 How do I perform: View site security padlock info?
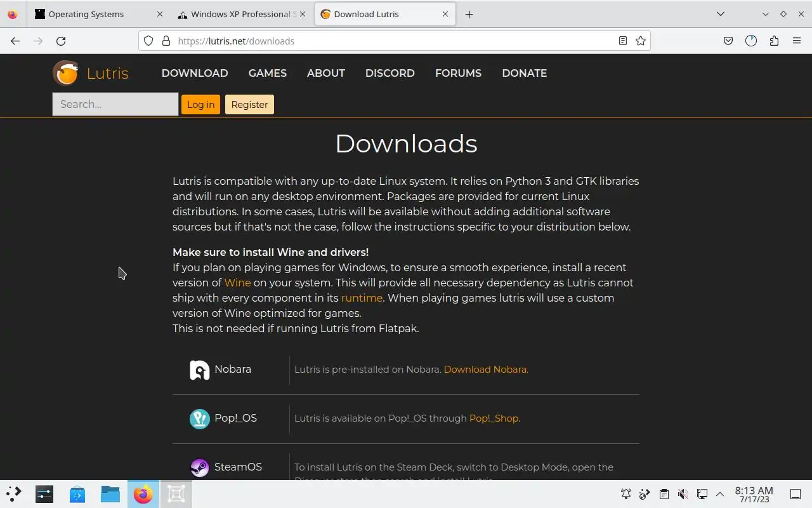pyautogui.click(x=166, y=41)
